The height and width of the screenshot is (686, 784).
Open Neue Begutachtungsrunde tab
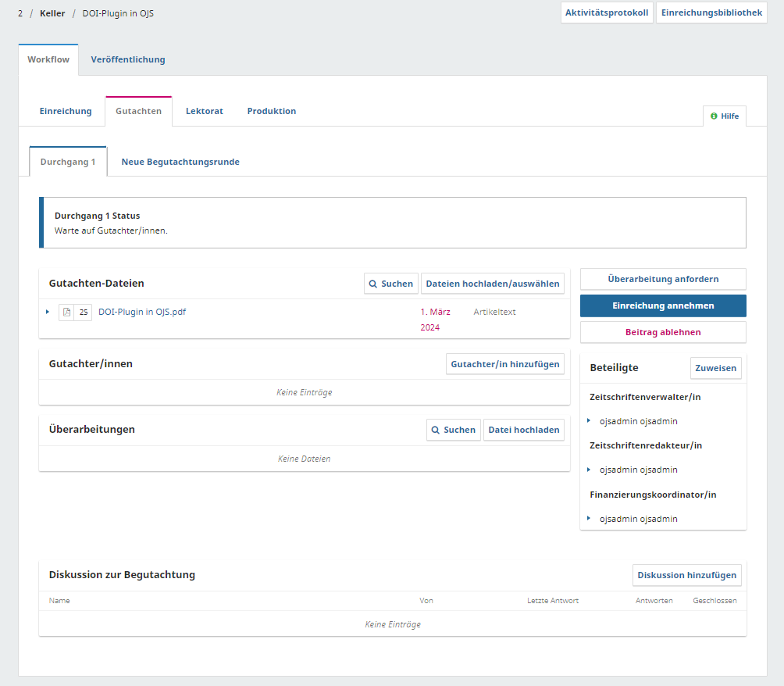pos(180,162)
